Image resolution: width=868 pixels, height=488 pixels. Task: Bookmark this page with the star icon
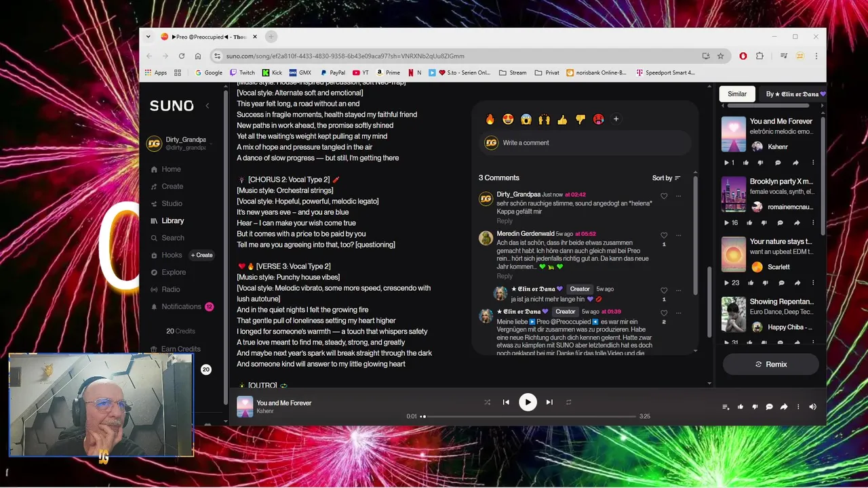click(x=721, y=56)
